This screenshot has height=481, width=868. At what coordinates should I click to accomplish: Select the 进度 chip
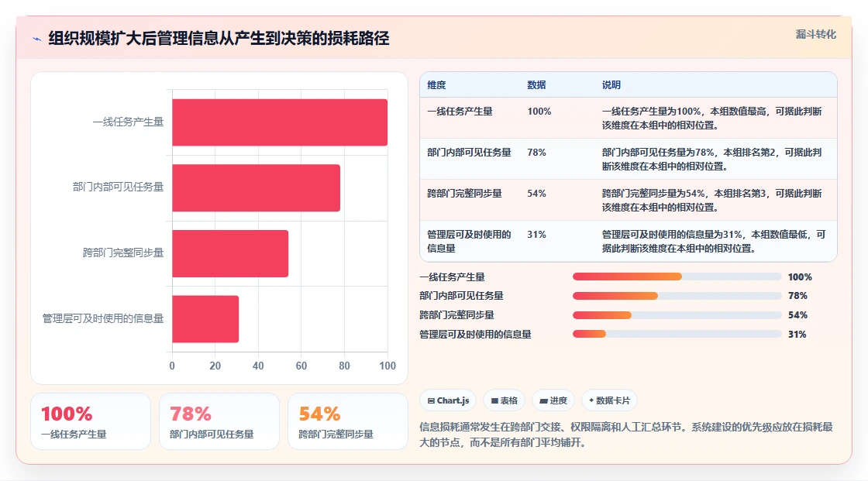click(x=553, y=400)
